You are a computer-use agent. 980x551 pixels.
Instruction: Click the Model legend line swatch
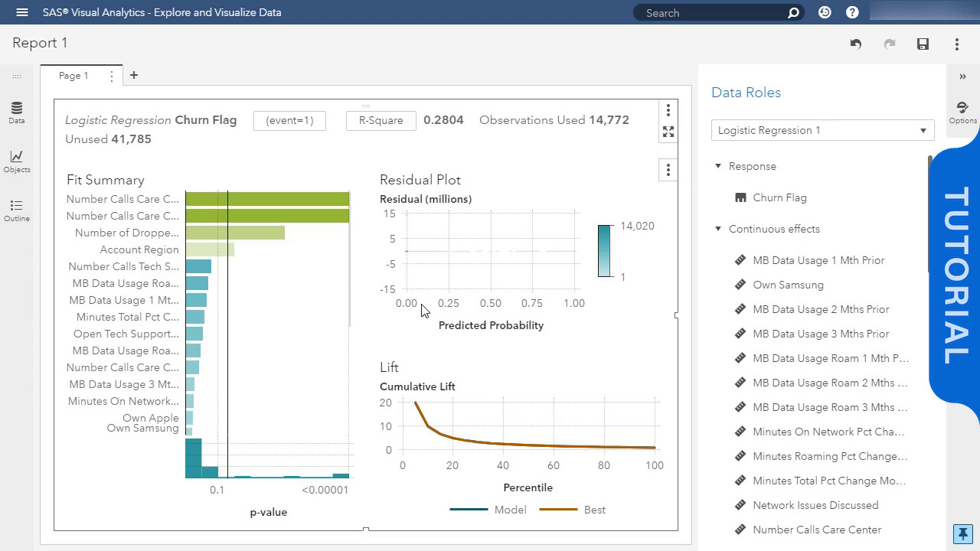469,510
